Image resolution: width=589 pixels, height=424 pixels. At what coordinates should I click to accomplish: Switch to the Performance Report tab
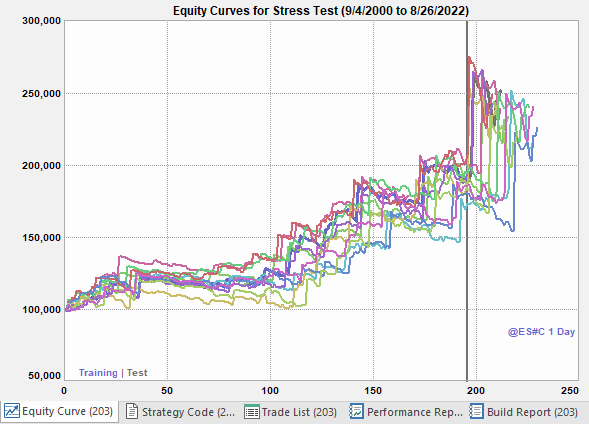(x=406, y=412)
